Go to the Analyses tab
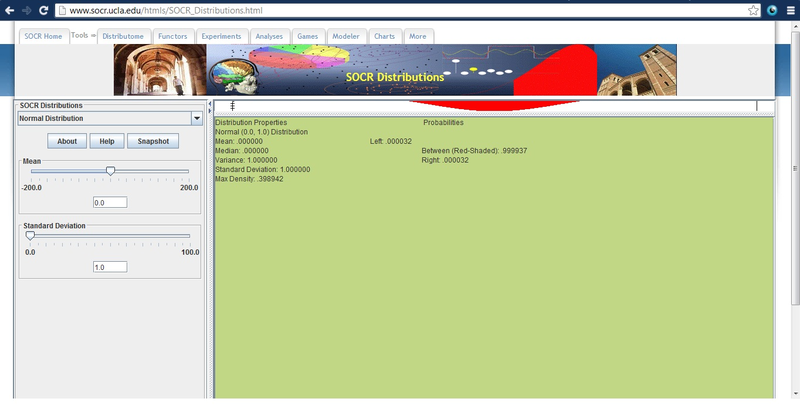This screenshot has width=800, height=412. (269, 36)
